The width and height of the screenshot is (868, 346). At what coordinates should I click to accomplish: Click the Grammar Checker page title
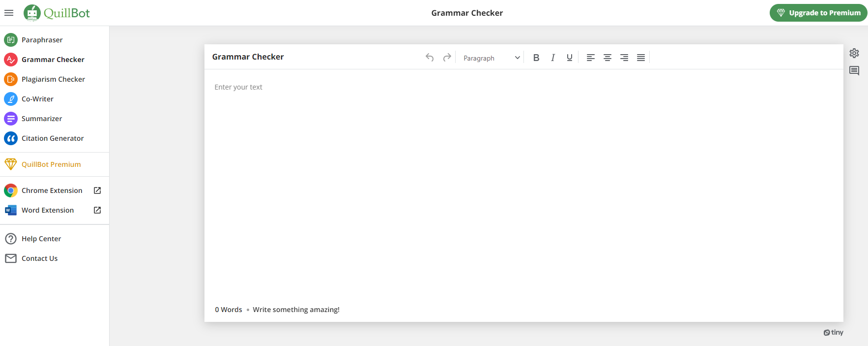pyautogui.click(x=467, y=13)
